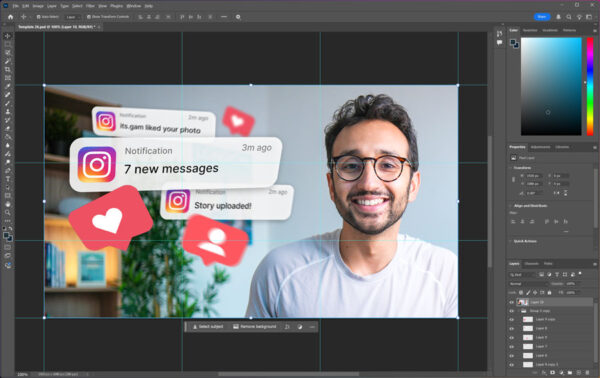
Task: Create new adjustment layer icon
Action: 561,372
